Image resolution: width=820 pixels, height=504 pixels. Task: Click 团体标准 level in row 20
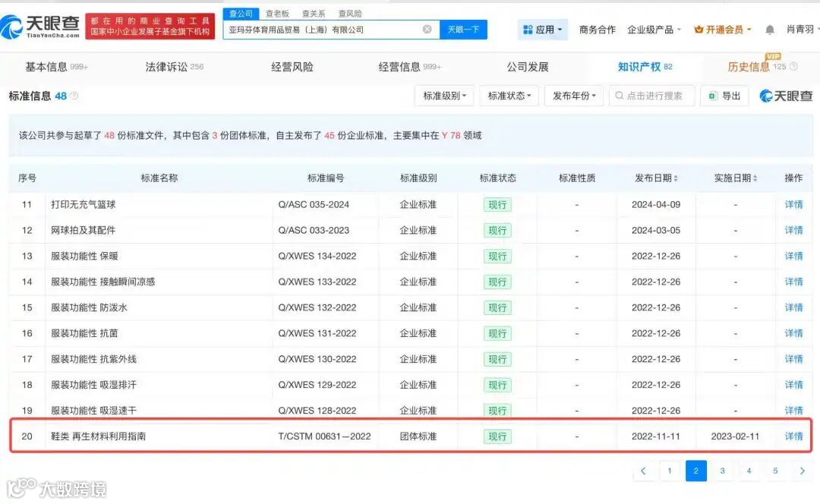pyautogui.click(x=418, y=436)
